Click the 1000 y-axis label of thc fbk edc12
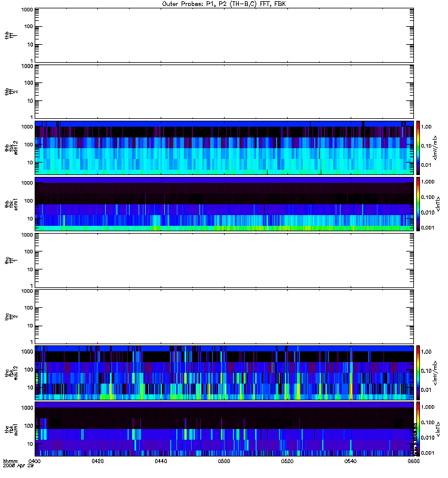This screenshot has width=448, height=478. [x=27, y=351]
